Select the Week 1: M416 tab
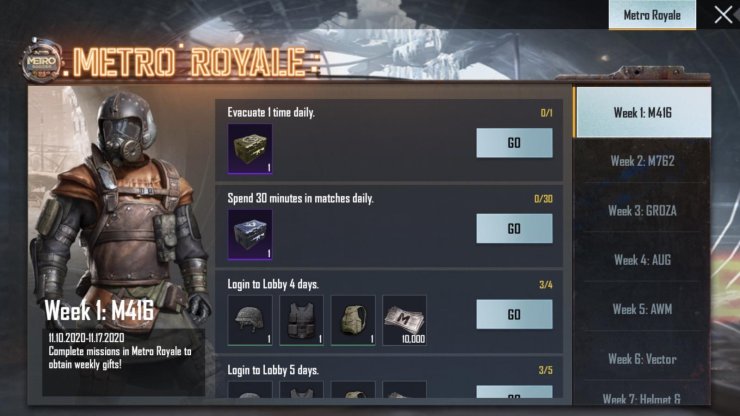 (642, 112)
